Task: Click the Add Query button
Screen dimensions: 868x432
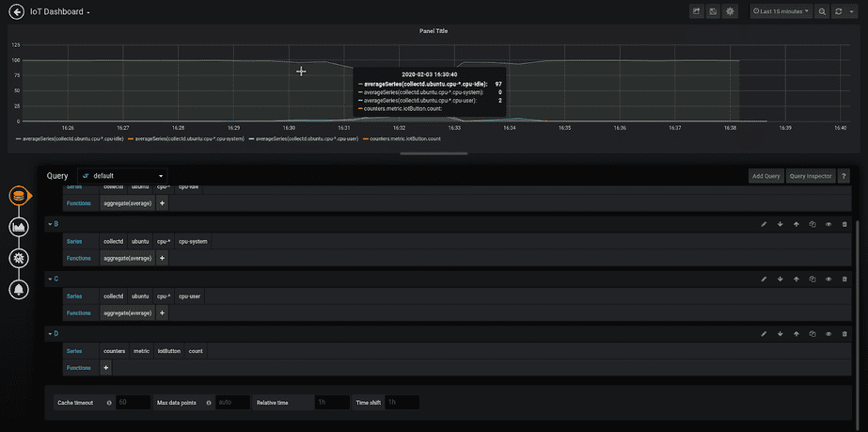Action: click(x=765, y=176)
